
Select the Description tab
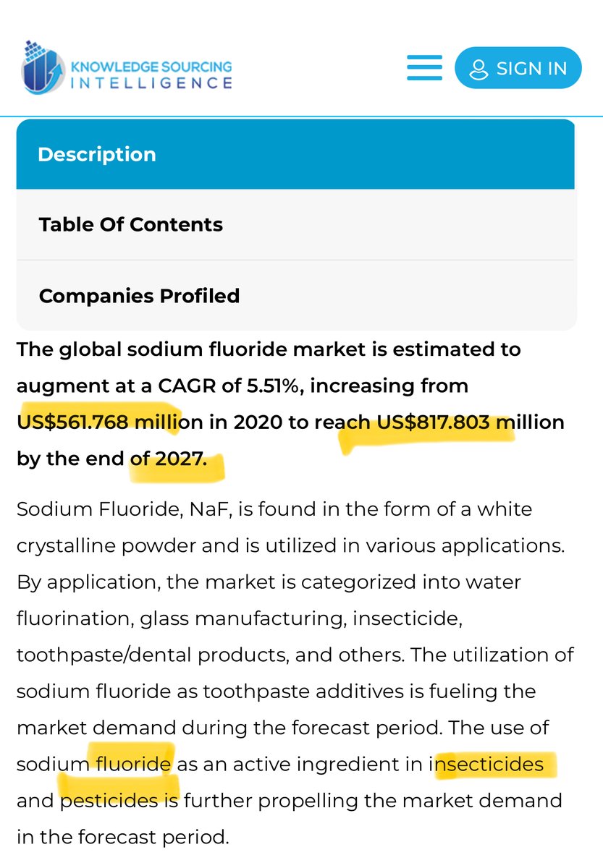[x=96, y=154]
